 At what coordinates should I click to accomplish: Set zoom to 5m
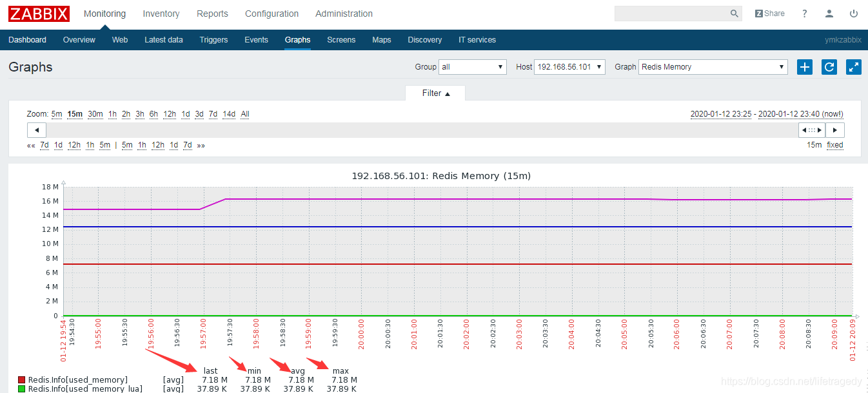(x=57, y=114)
